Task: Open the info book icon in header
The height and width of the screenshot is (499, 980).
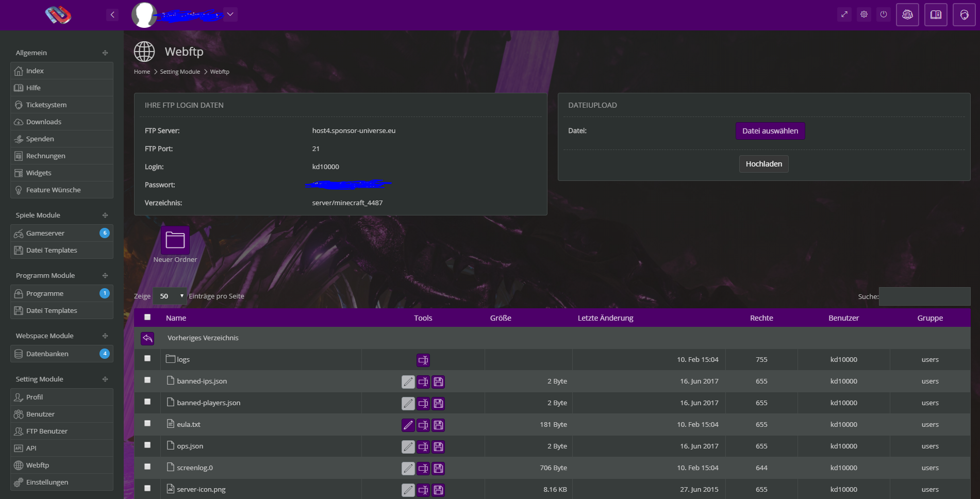Action: [x=936, y=14]
